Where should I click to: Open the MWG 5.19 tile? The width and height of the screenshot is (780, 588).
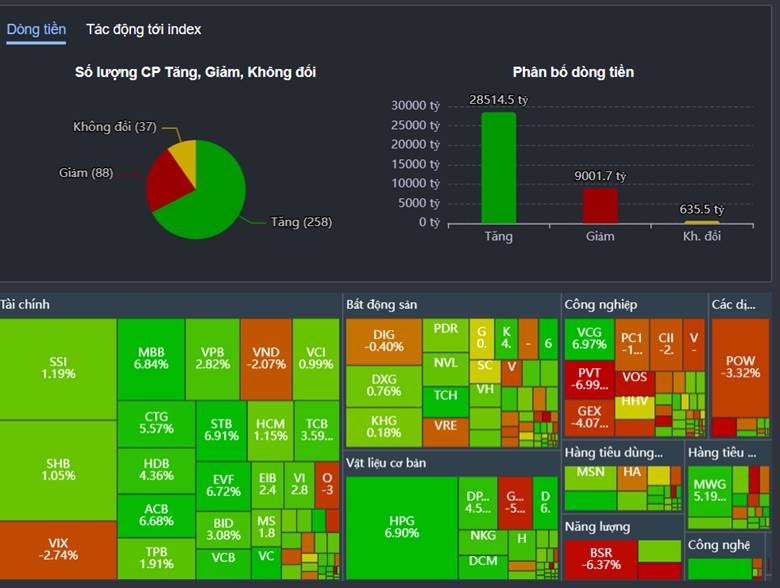710,491
